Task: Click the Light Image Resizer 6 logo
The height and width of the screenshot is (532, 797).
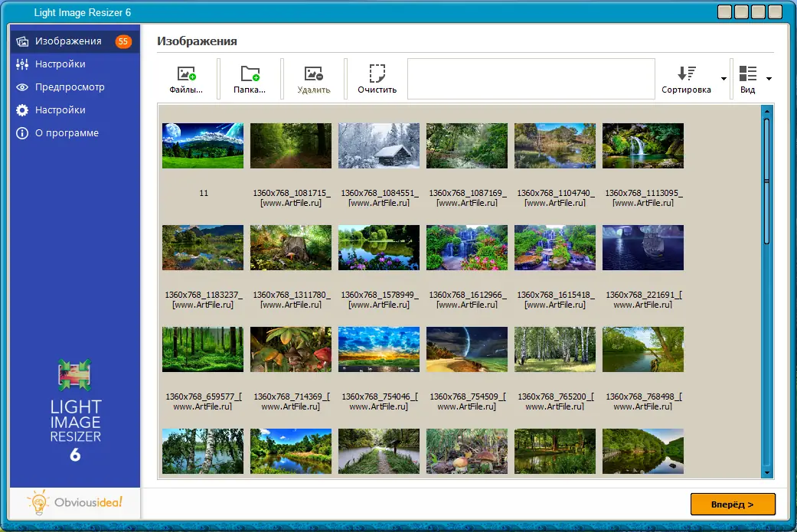Action: click(x=75, y=410)
